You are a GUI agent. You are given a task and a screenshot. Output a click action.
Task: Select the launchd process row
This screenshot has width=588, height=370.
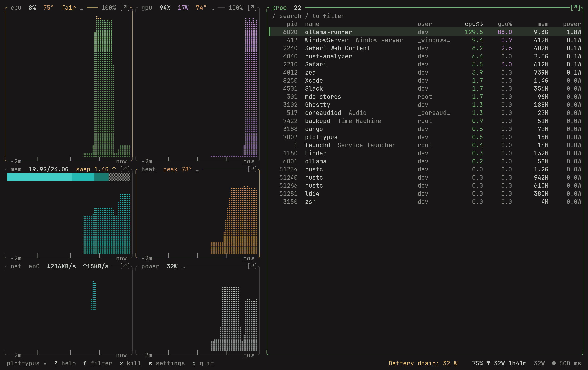pos(425,145)
